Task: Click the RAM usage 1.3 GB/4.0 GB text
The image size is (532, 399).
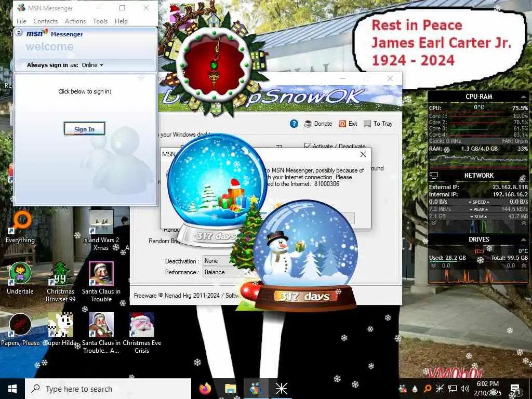Action: [x=479, y=149]
